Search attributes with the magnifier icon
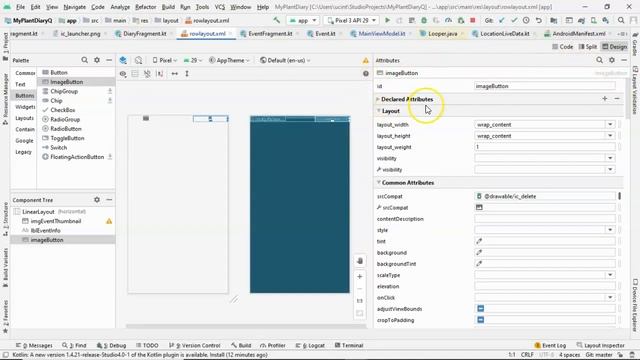This screenshot has height=360, width=640. tap(599, 60)
